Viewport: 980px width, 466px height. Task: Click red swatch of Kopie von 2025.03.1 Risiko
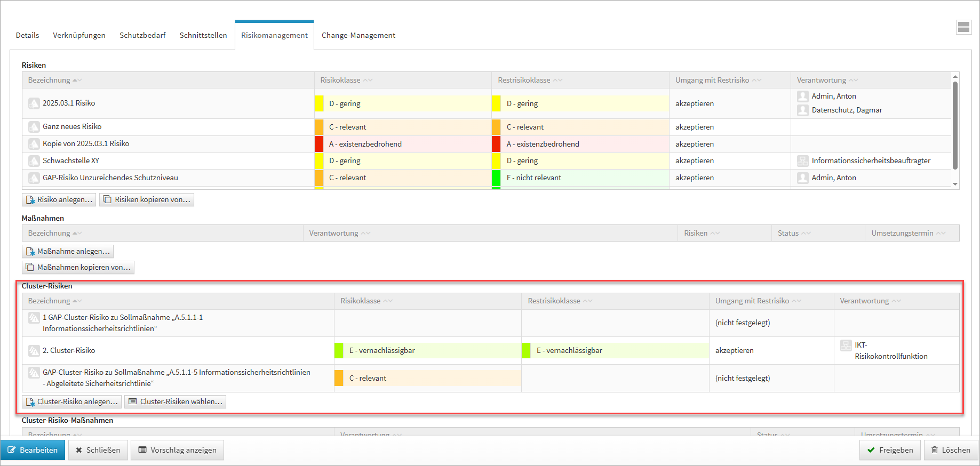[319, 144]
